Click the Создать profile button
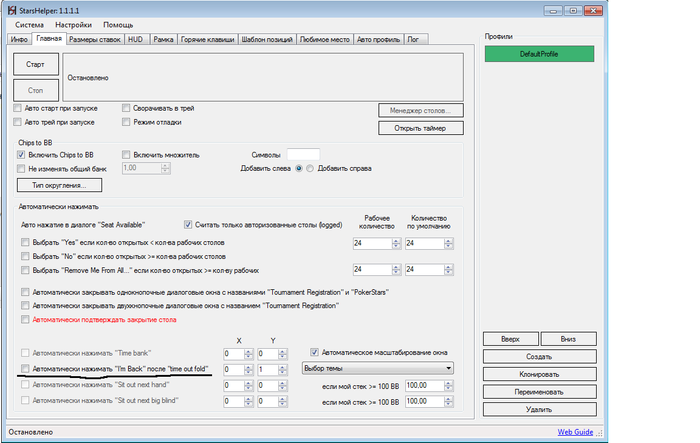The image size is (700, 443). pos(539,356)
